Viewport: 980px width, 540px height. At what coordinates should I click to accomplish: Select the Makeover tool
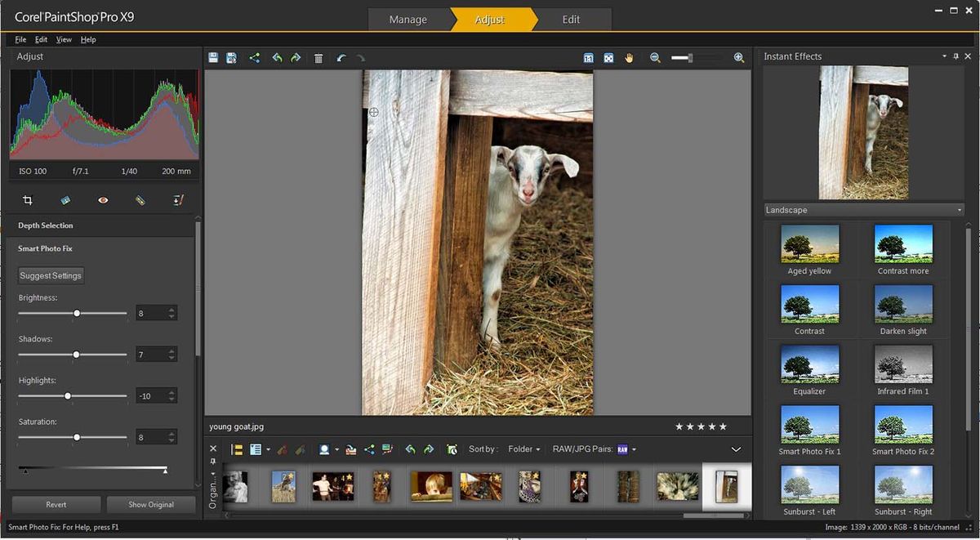coord(140,199)
